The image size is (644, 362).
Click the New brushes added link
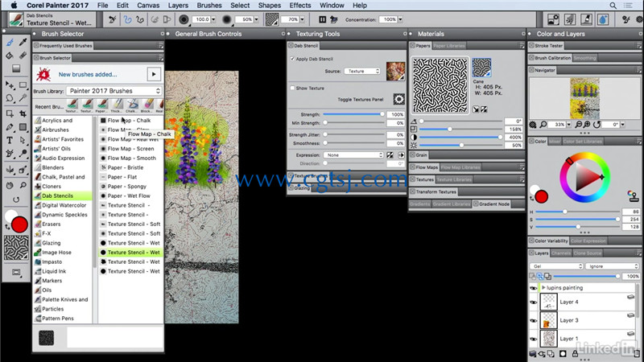88,74
